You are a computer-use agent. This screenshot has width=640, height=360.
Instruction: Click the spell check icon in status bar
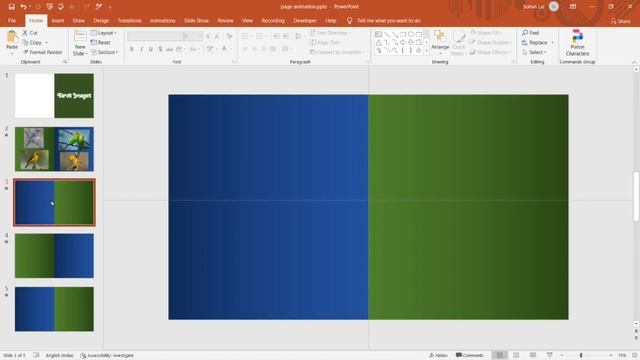click(36, 356)
